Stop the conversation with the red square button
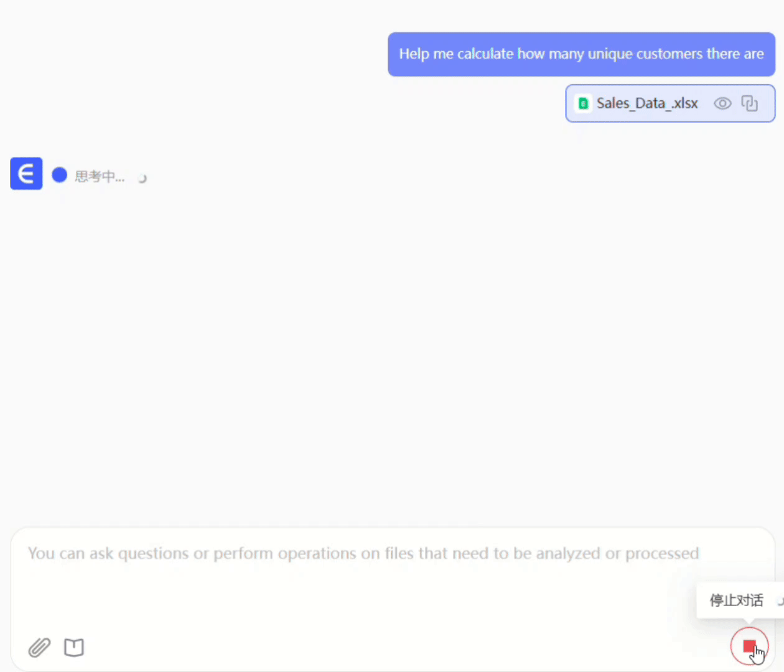This screenshot has width=784, height=672. click(x=749, y=646)
